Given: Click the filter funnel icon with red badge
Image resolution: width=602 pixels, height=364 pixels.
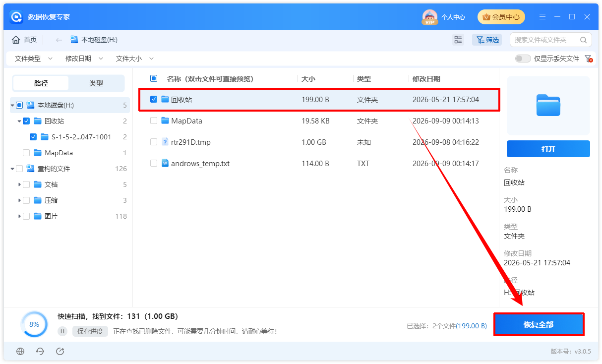Looking at the screenshot, I should (588, 59).
